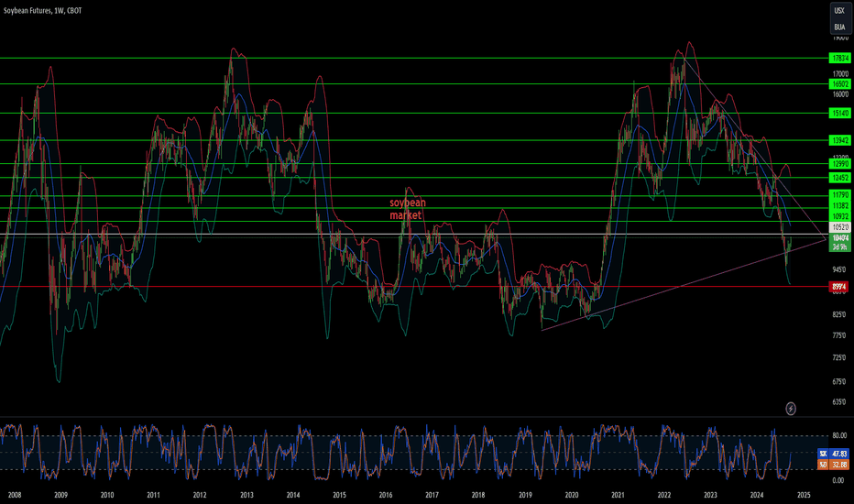Click the 2023 label on time axis
This screenshot has width=854, height=504.
coord(710,495)
